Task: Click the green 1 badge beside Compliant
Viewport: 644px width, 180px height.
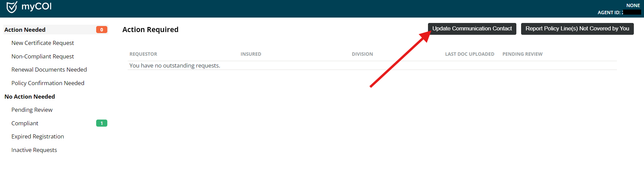Action: click(x=102, y=123)
